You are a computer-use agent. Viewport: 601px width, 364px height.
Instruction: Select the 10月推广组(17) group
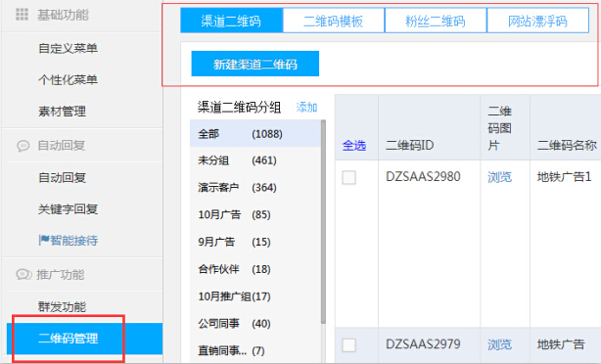tap(255, 296)
